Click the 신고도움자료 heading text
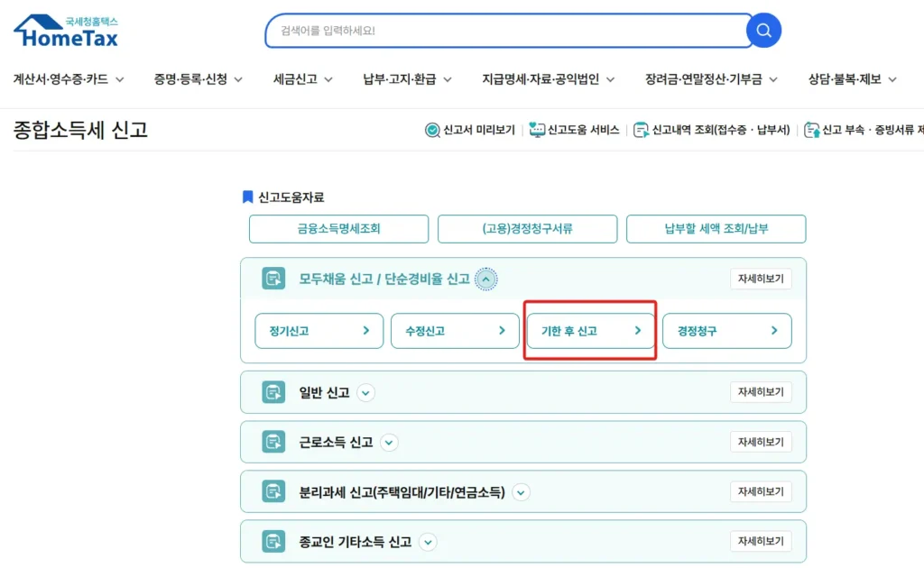Screen dimensions: 924x568 point(291,197)
